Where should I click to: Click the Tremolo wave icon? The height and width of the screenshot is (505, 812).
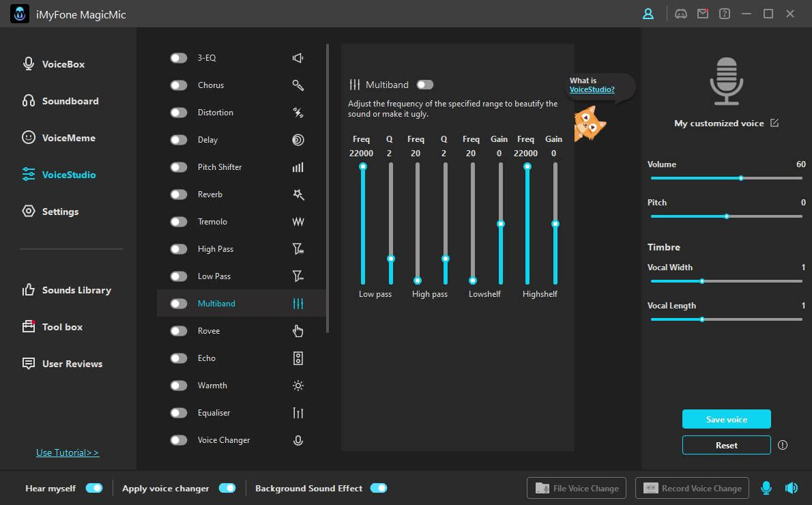[x=298, y=222]
